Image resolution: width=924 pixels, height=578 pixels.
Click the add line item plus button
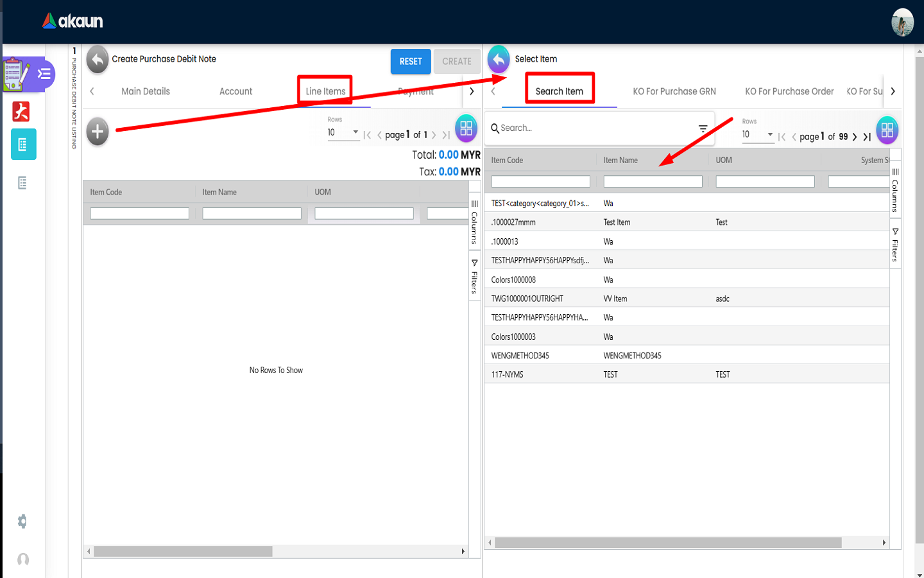(98, 132)
